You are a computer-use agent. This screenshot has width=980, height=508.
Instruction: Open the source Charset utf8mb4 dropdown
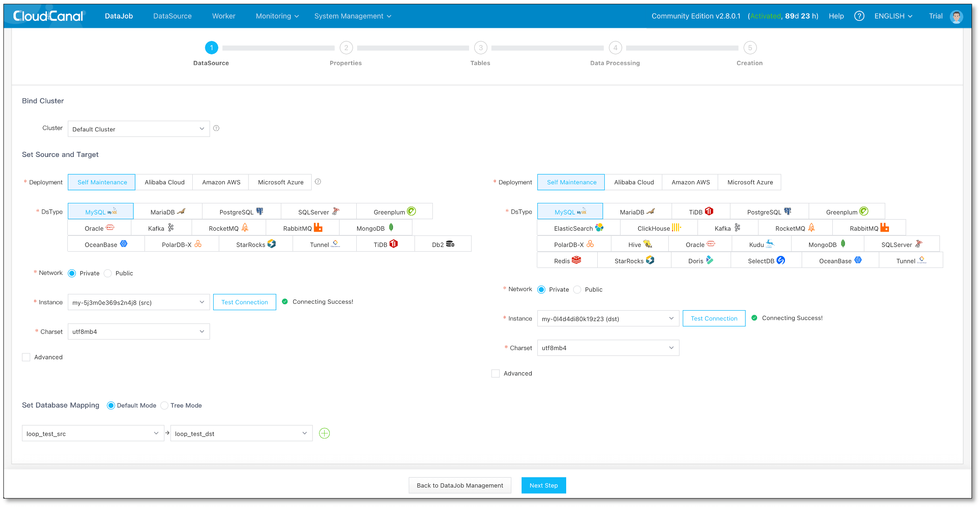(x=138, y=332)
